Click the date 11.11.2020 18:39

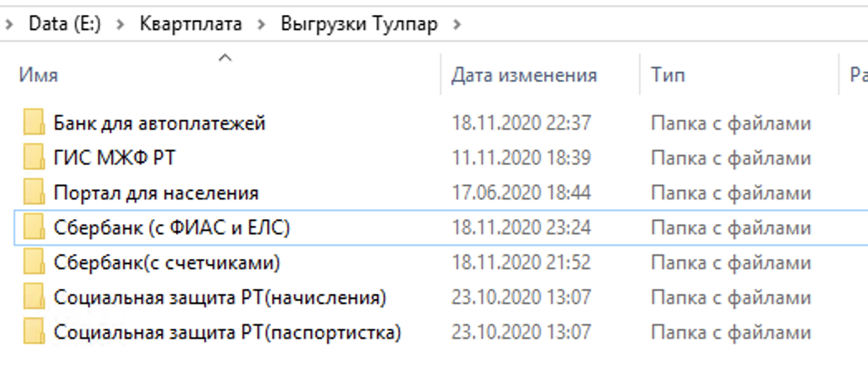pos(521,158)
